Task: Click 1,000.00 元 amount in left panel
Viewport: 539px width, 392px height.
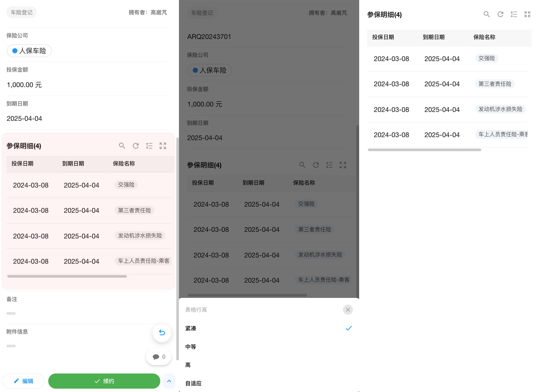Action: [24, 85]
